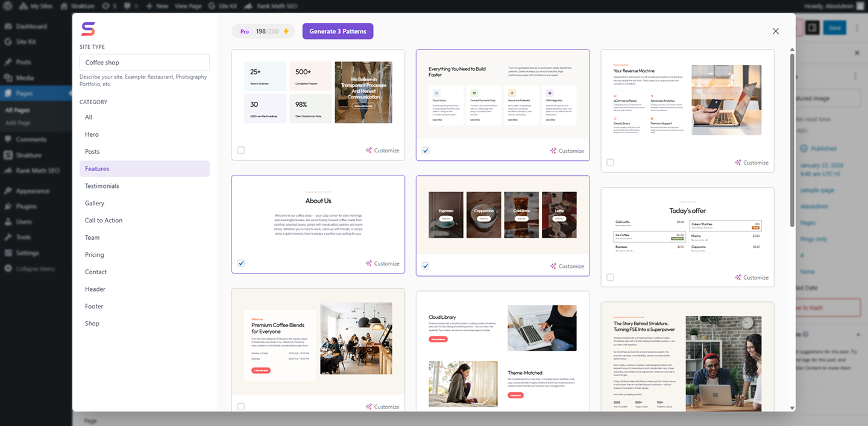Screen dimensions: 868x426
Task: Click the blue Save button in the editor
Action: 835,28
